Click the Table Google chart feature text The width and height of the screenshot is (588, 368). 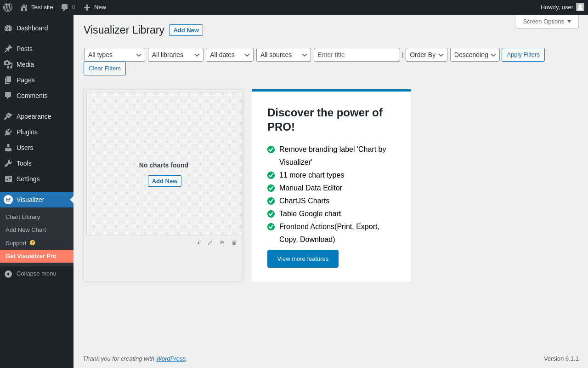(310, 214)
